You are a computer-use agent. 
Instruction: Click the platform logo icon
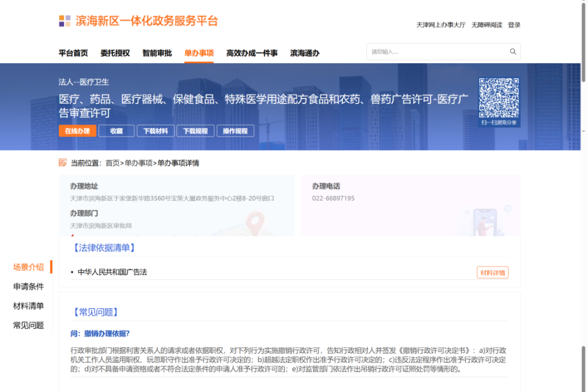[64, 21]
